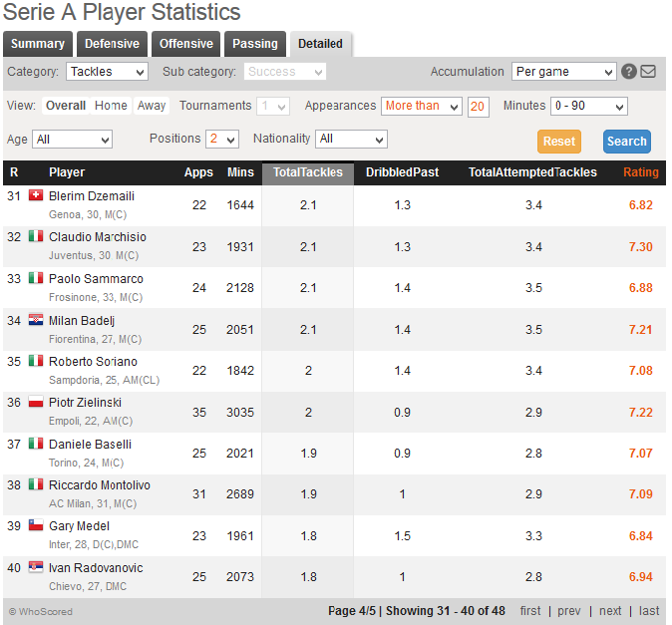Switch to the Passing tab

tap(255, 44)
